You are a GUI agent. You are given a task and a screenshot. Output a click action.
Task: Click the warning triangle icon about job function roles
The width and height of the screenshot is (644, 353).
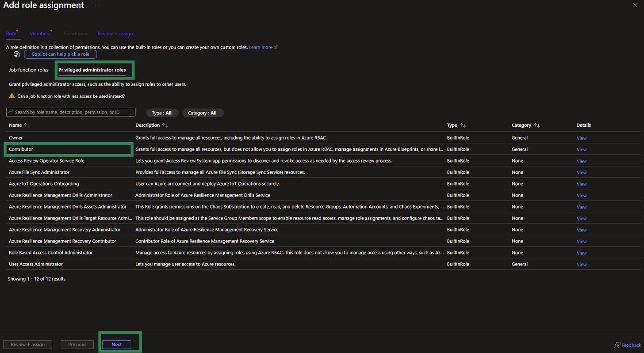point(12,96)
